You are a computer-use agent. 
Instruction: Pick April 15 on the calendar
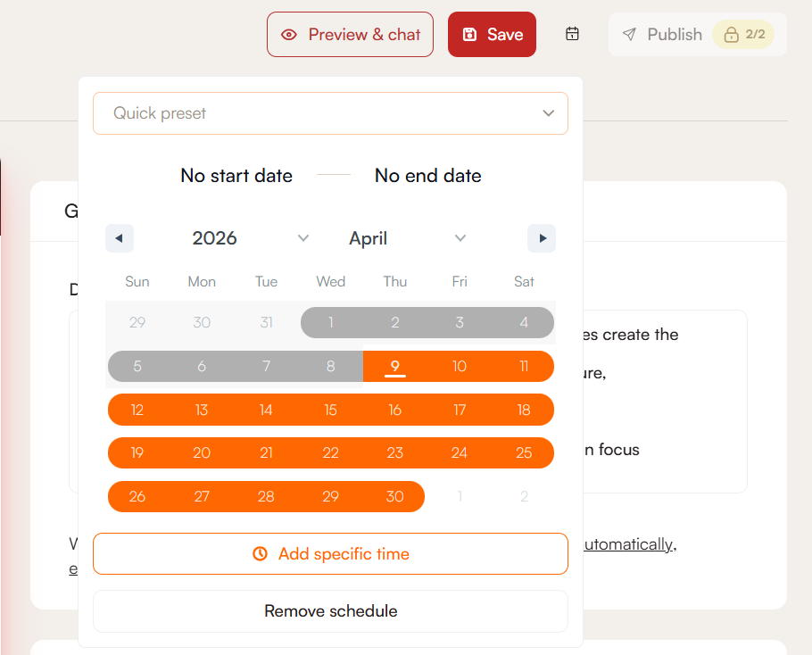(x=331, y=410)
